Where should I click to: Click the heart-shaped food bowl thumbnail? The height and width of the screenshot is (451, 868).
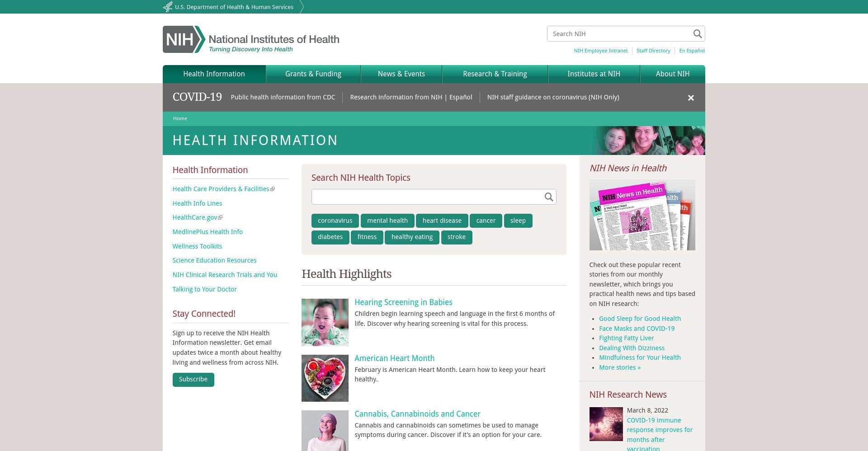tap(325, 378)
